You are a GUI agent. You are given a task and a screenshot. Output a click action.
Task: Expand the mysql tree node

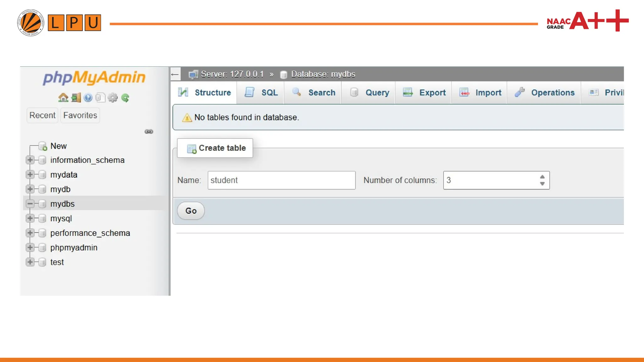(30, 218)
